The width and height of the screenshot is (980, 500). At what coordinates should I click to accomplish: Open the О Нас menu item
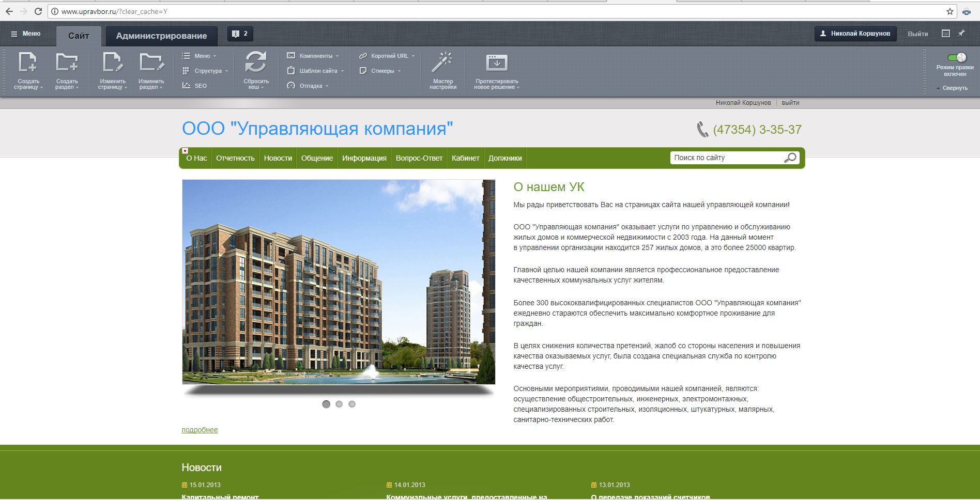(x=196, y=158)
